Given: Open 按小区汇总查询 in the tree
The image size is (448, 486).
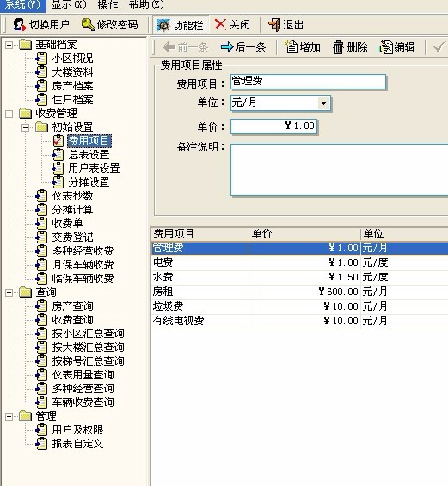Looking at the screenshot, I should coord(88,334).
